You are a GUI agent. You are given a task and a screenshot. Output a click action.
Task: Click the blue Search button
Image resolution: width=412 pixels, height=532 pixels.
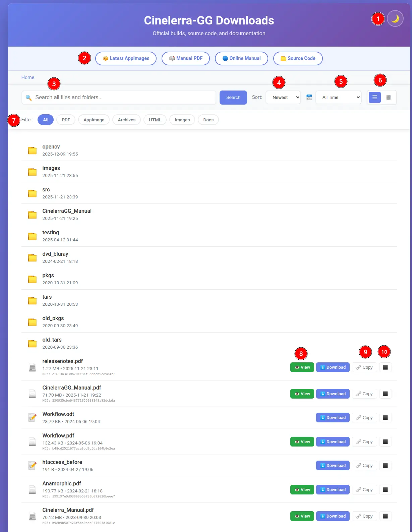(233, 97)
